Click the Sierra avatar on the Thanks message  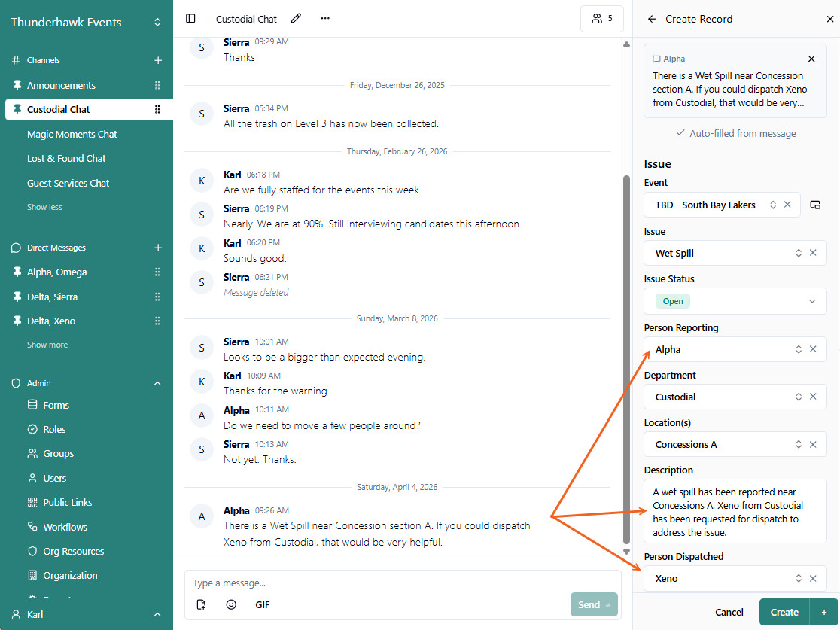pyautogui.click(x=202, y=48)
